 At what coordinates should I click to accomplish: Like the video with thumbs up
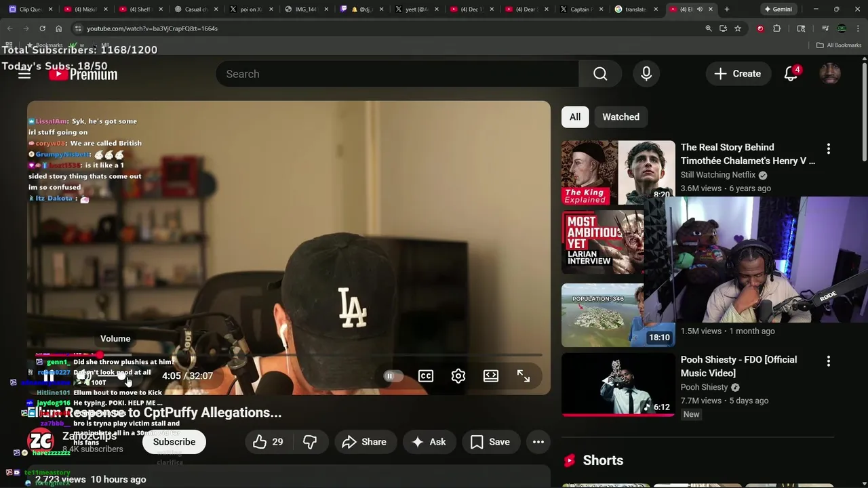[268, 442]
